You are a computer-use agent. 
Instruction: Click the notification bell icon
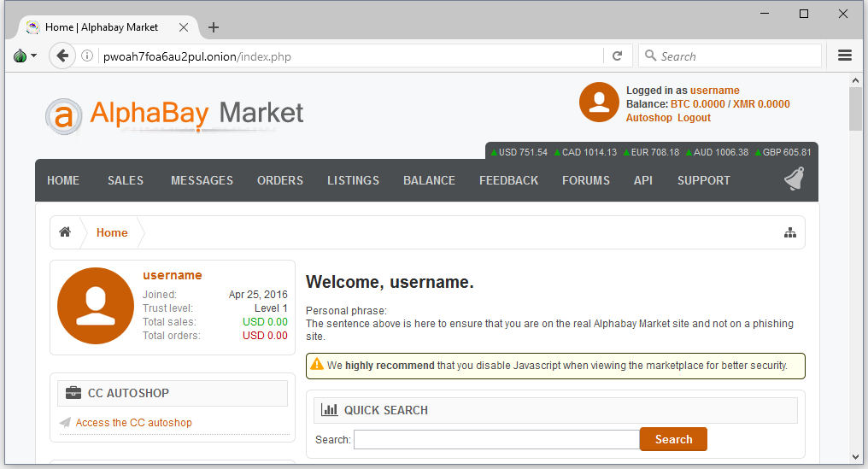pyautogui.click(x=795, y=179)
